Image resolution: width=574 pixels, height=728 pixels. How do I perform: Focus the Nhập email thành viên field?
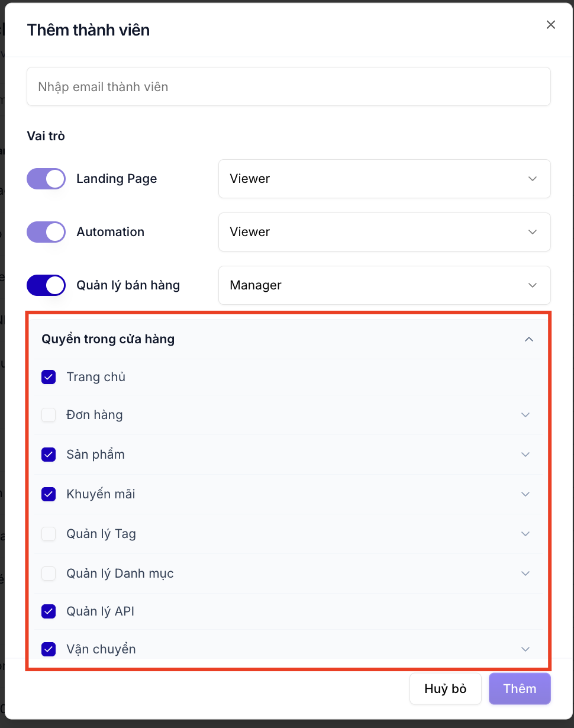(x=289, y=87)
